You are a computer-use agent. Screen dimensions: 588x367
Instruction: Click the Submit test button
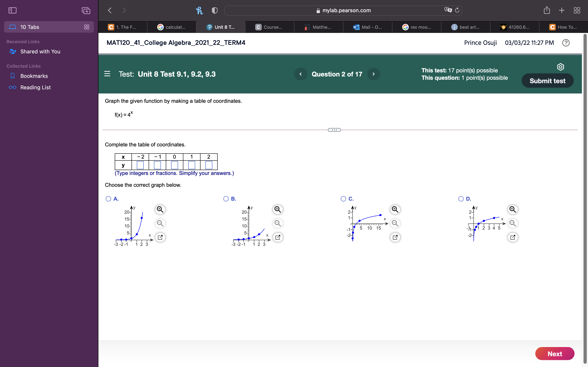[x=547, y=80]
